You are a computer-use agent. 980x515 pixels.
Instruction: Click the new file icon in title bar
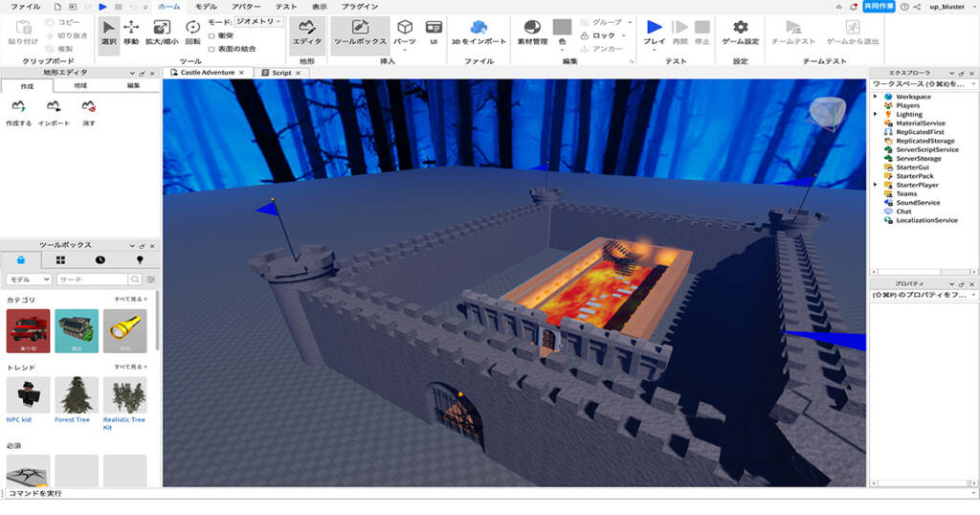(x=57, y=7)
